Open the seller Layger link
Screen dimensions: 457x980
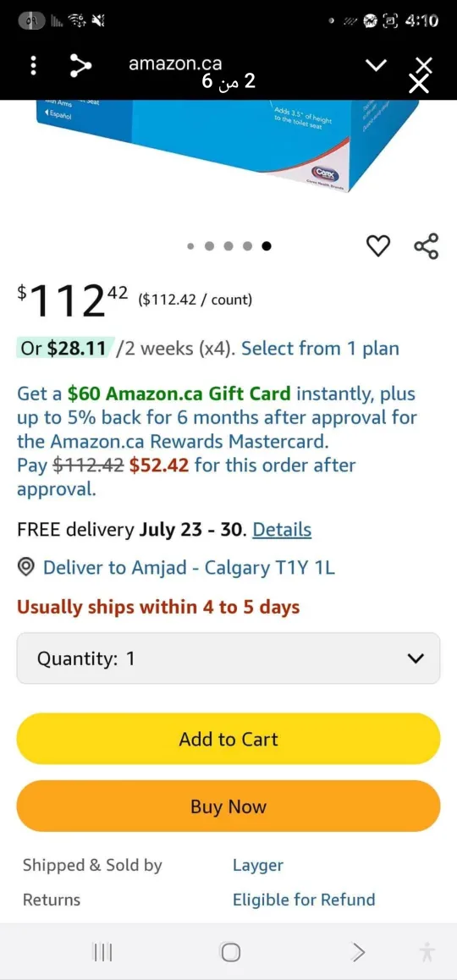pyautogui.click(x=257, y=866)
